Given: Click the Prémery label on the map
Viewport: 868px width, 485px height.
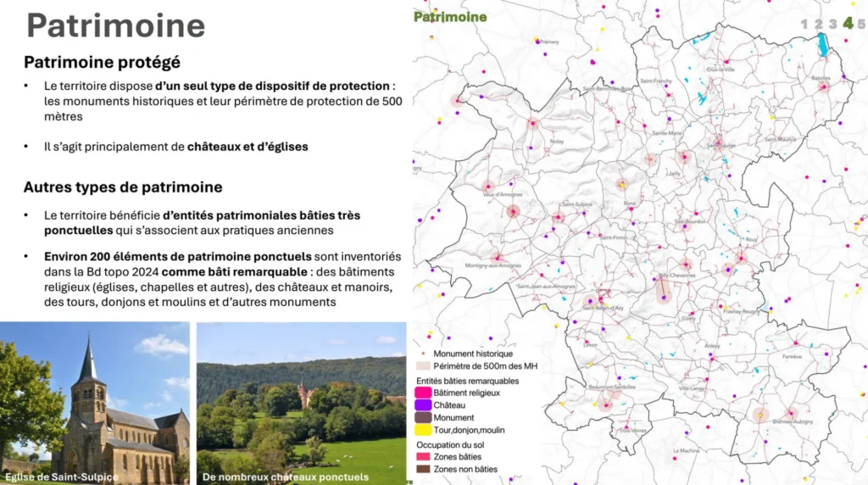Looking at the screenshot, I should tap(549, 42).
